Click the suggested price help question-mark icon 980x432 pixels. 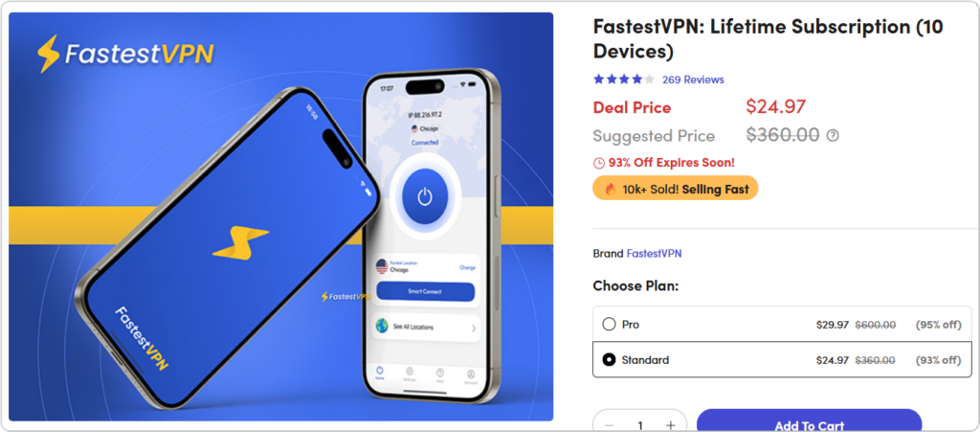[x=833, y=135]
